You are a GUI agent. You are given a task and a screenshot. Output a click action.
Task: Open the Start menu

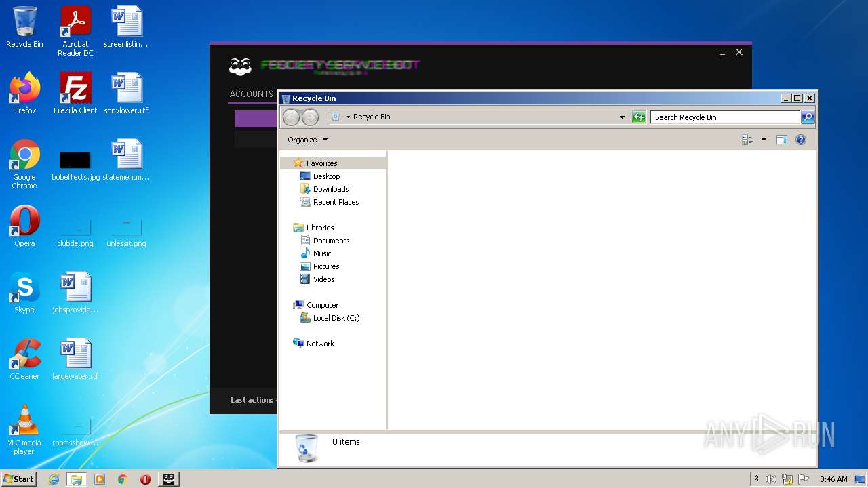point(19,479)
